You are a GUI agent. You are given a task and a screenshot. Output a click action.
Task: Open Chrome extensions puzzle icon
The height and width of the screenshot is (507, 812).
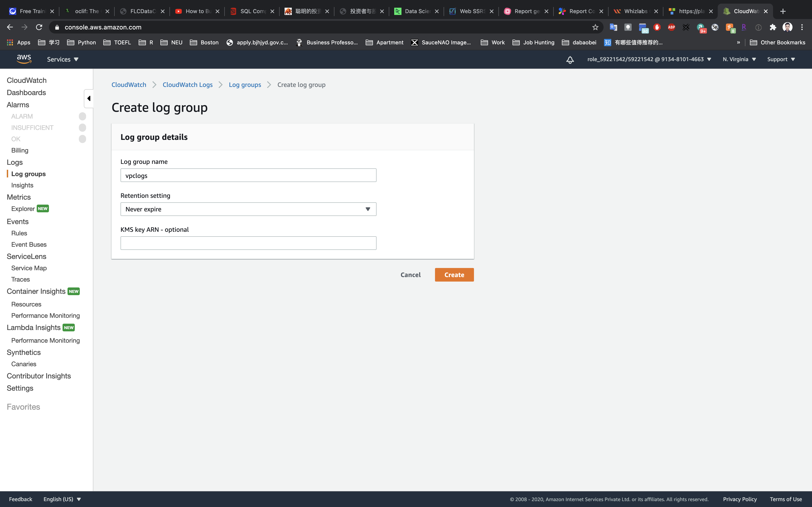pyautogui.click(x=773, y=27)
